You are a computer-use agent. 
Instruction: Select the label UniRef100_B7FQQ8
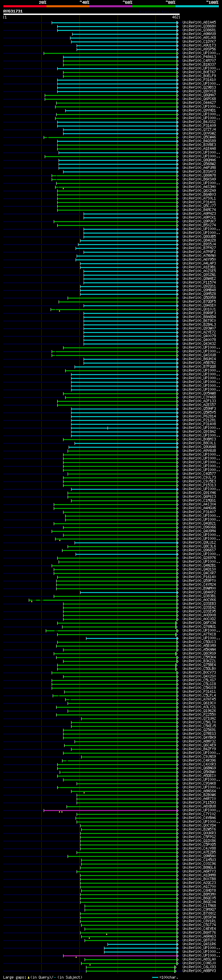199,367
